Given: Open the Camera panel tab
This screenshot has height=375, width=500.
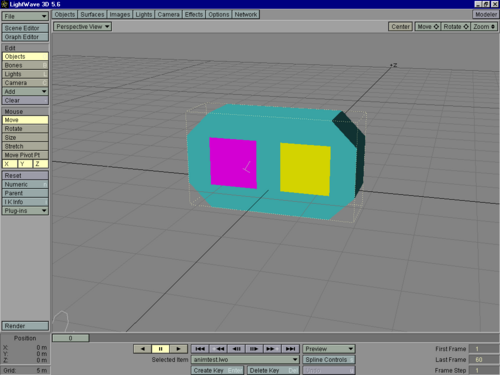Looking at the screenshot, I should [x=168, y=15].
